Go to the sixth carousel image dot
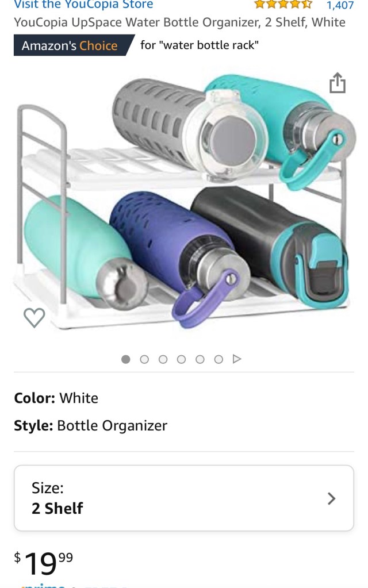Image resolution: width=368 pixels, height=588 pixels. pos(218,359)
